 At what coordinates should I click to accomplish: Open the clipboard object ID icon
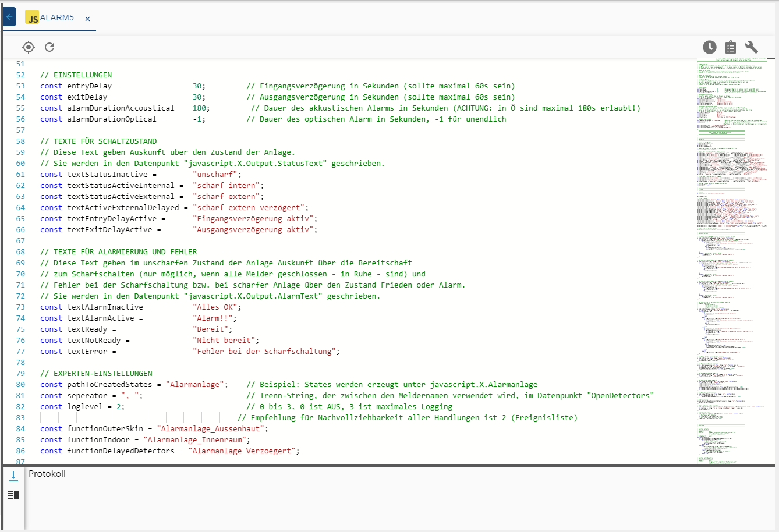tap(731, 47)
